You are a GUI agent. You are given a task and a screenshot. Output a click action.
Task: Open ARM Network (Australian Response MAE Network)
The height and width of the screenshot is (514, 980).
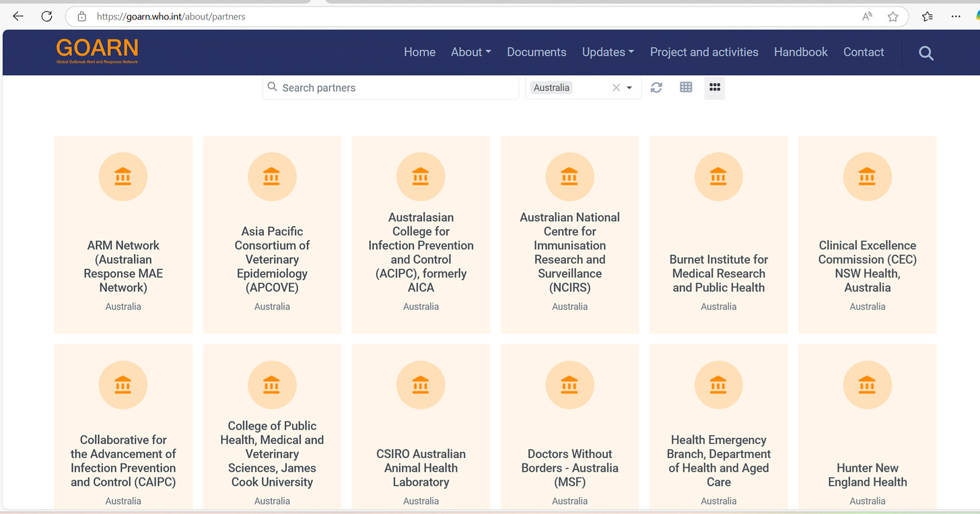pyautogui.click(x=123, y=266)
